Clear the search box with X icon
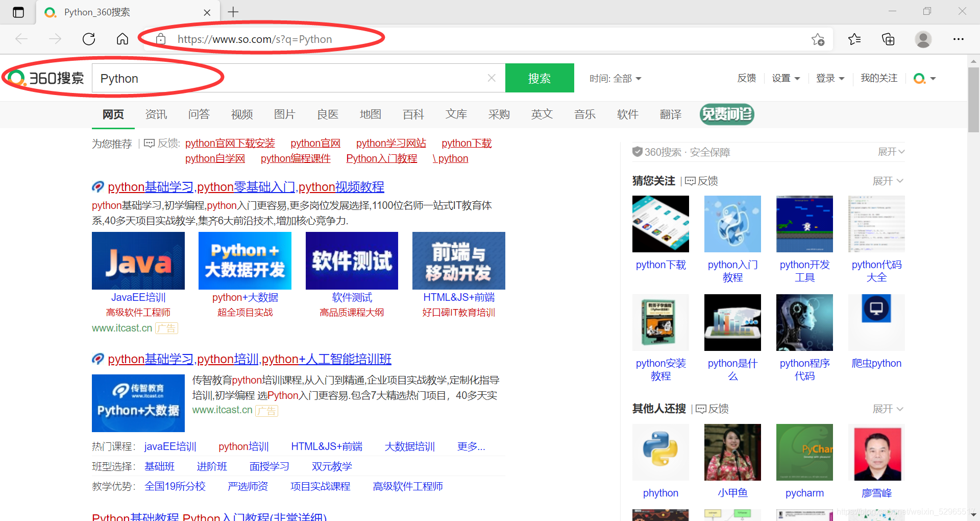 492,78
